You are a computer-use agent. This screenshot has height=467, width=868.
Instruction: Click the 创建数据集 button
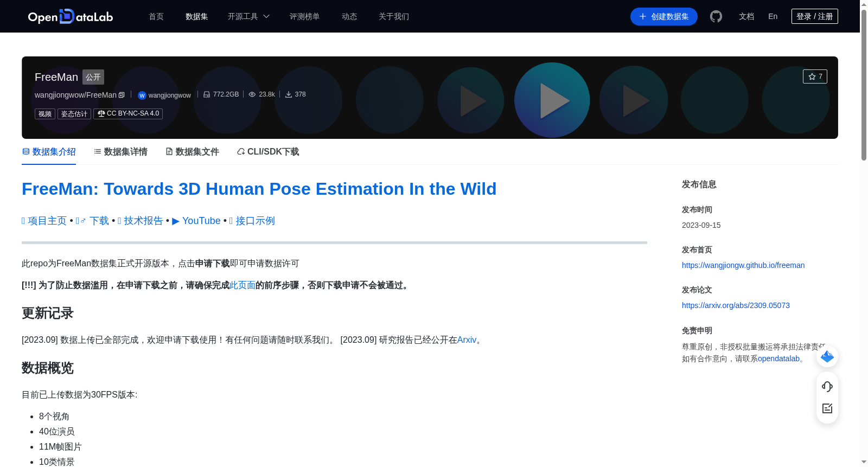[x=664, y=16]
